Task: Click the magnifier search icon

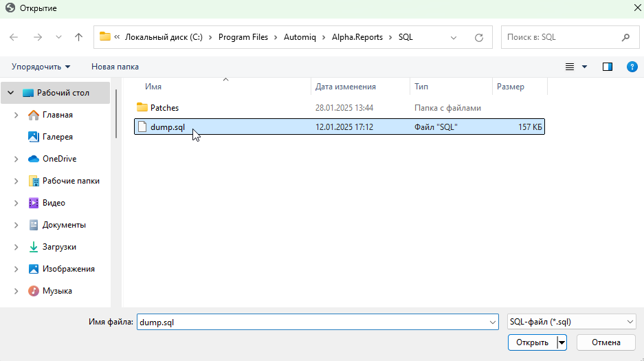Action: tap(625, 37)
